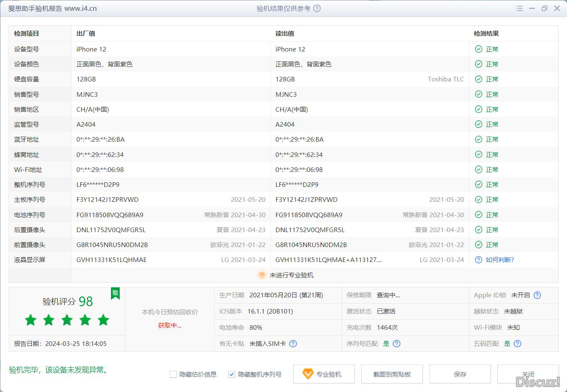The height and width of the screenshot is (392, 567).
Task: Click 截图到剪贴板 button
Action: pos(392,374)
